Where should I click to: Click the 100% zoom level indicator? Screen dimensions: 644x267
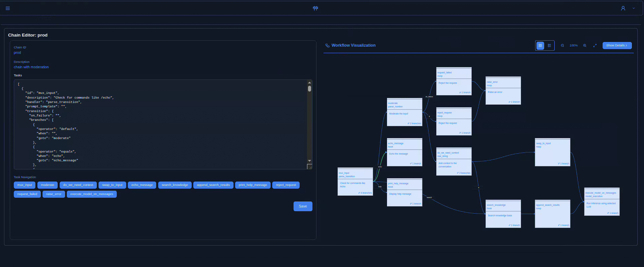[573, 45]
